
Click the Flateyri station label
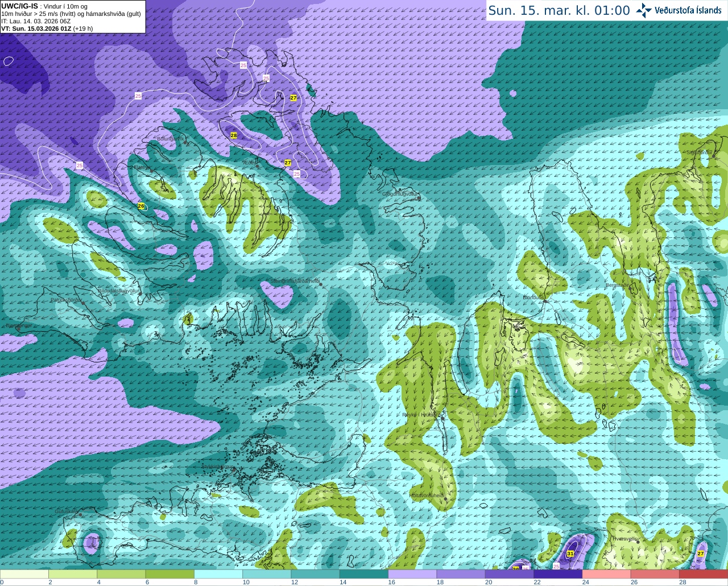click(x=141, y=167)
